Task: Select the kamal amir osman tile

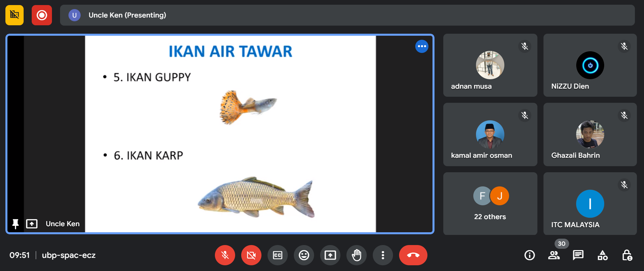Action: point(490,134)
